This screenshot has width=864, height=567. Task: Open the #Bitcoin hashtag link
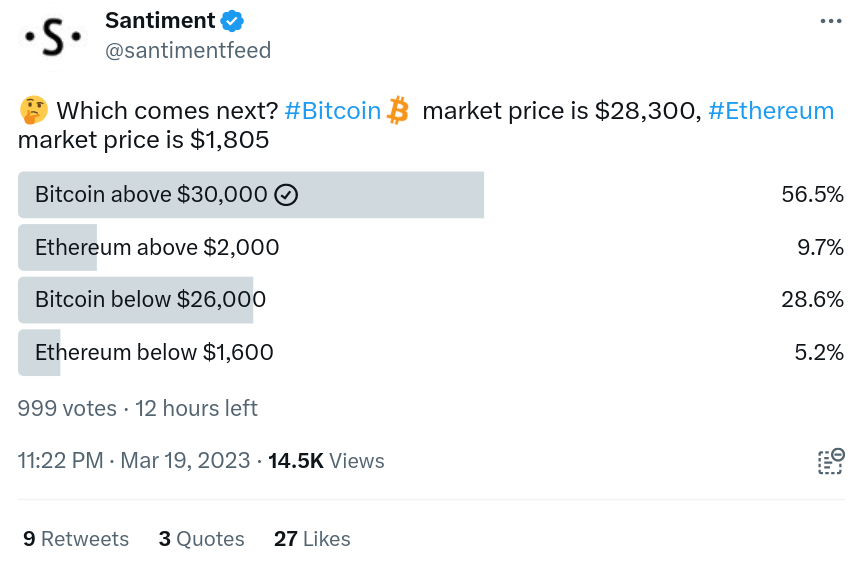(x=333, y=111)
